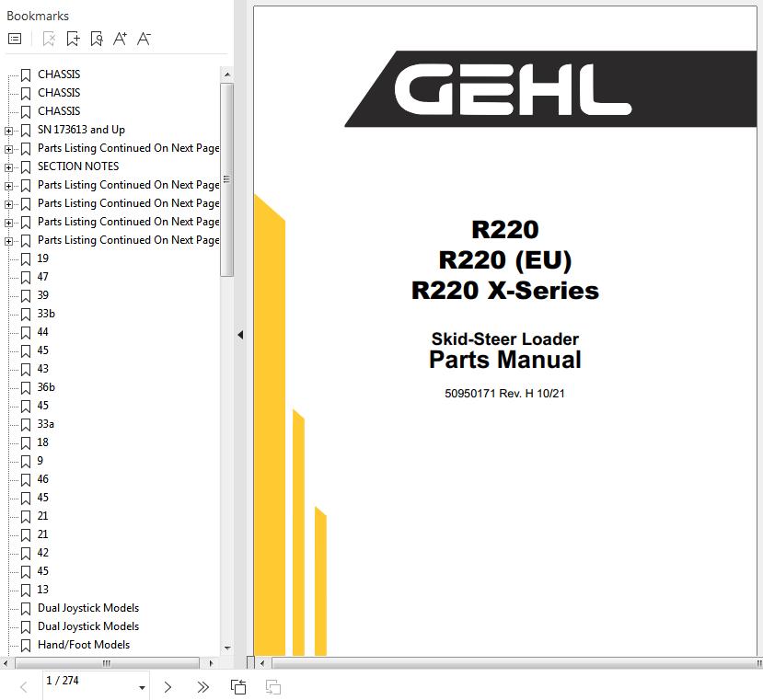Image resolution: width=763 pixels, height=700 pixels.
Task: Decrease bookmark text size
Action: point(144,39)
